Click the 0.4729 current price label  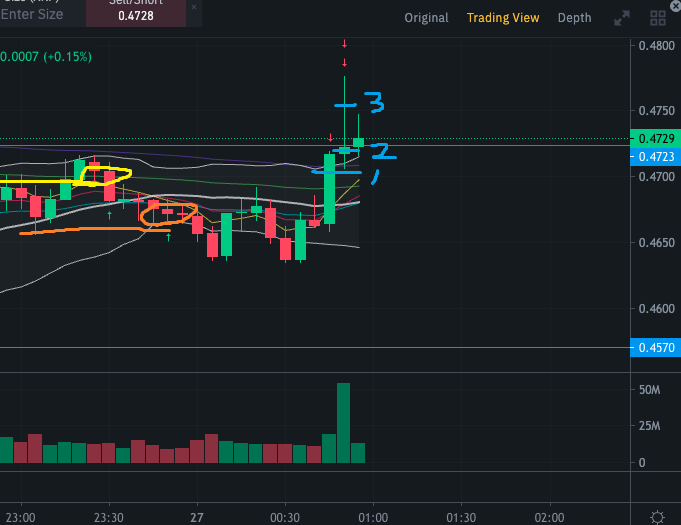click(655, 139)
